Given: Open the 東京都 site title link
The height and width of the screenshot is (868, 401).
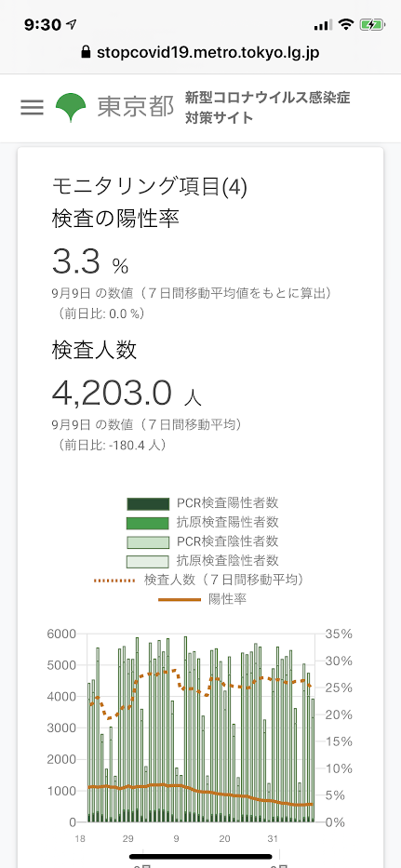Looking at the screenshot, I should (136, 107).
